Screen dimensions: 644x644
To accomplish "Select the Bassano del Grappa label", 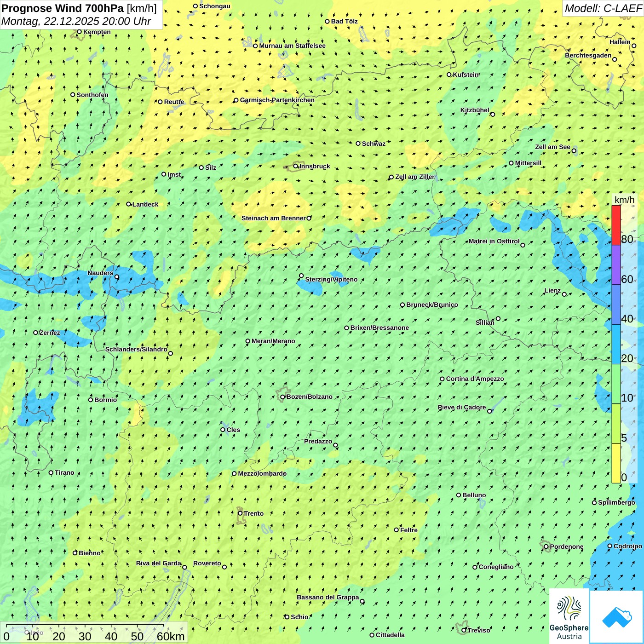I will coord(328,597).
